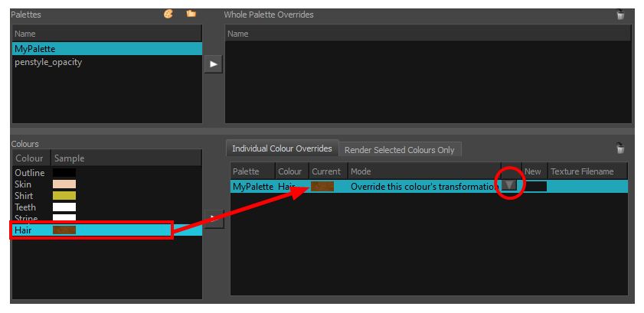Select MyPalette in the Palettes list

point(107,49)
